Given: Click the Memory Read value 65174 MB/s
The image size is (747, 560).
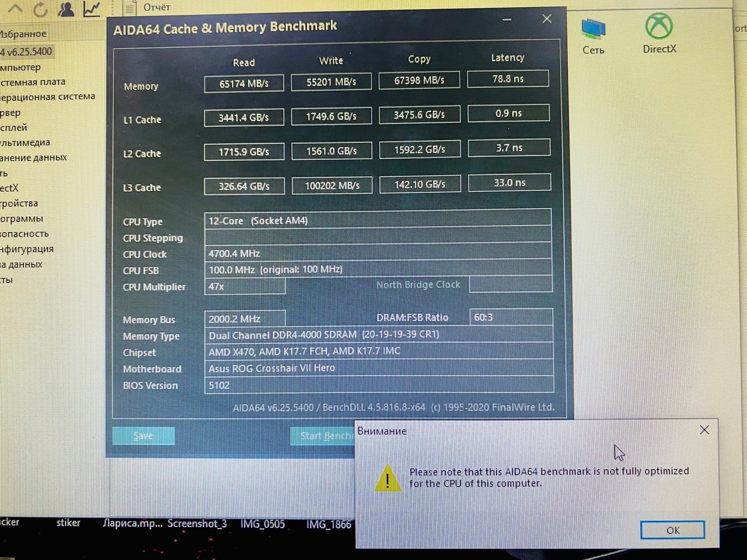Looking at the screenshot, I should (244, 83).
